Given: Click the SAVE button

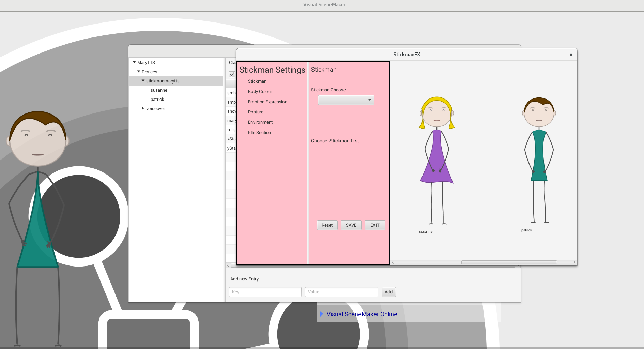Looking at the screenshot, I should (x=351, y=225).
